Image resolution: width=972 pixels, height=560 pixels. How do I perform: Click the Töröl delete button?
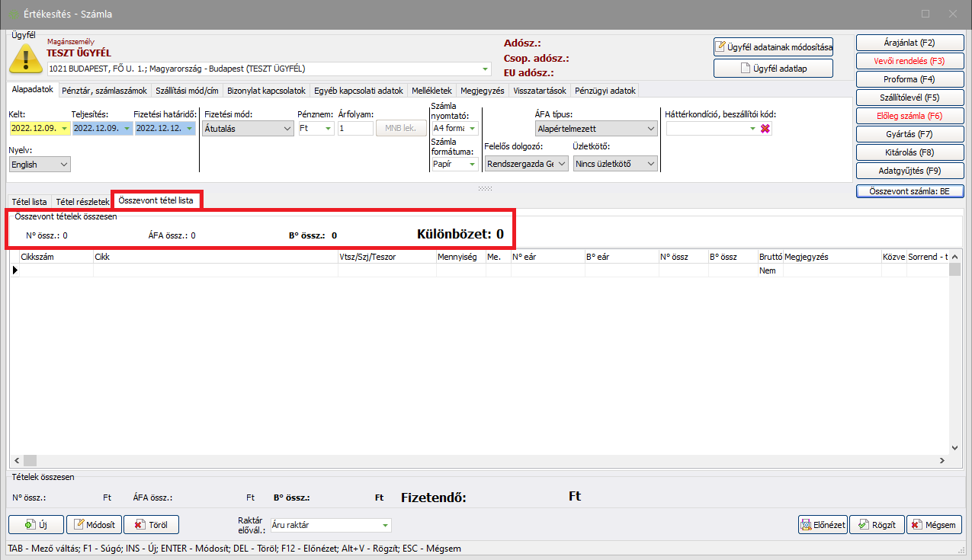point(151,524)
